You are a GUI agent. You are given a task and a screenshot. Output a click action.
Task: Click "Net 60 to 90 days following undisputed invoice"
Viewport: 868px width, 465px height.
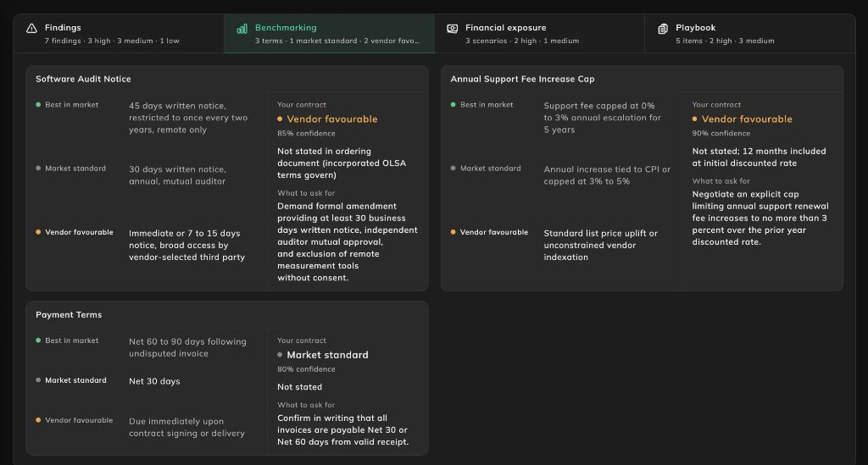pos(187,347)
